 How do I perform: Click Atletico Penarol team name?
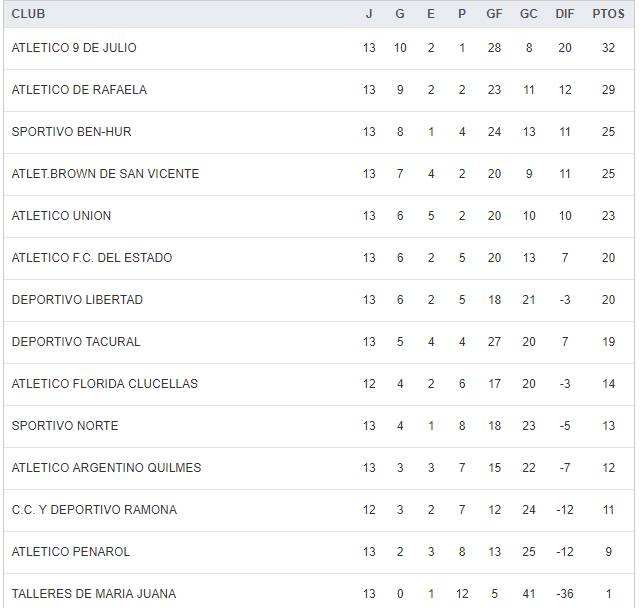(71, 552)
